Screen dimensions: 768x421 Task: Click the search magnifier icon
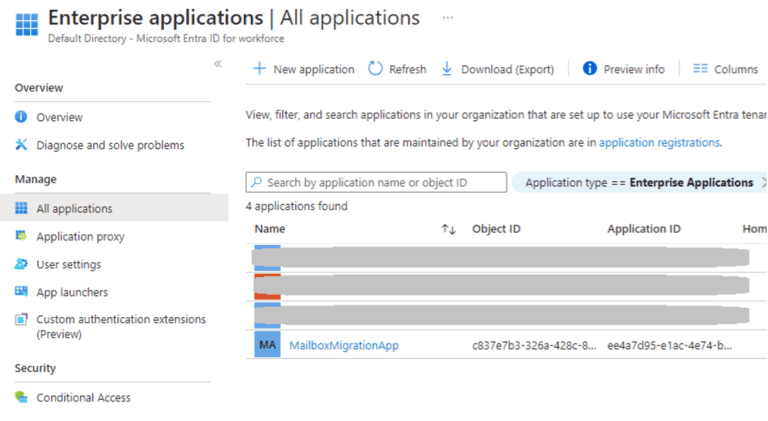256,182
